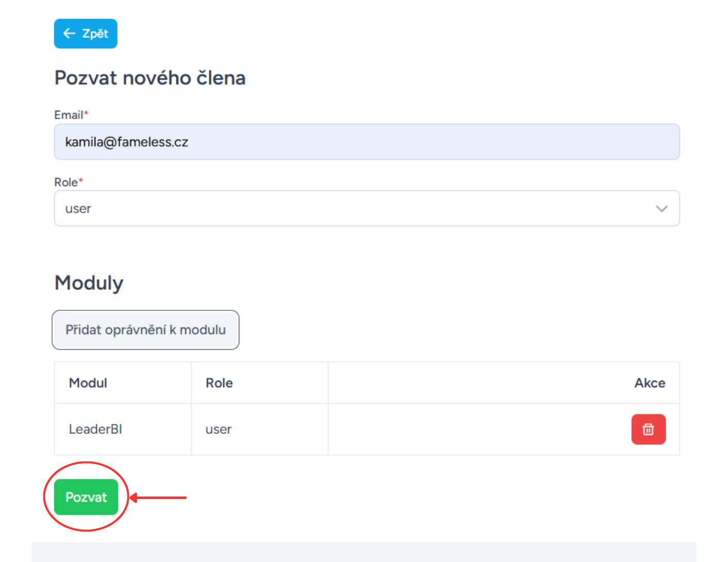728x562 pixels.
Task: Click the Přidat oprávnění k modulu button
Action: pyautogui.click(x=145, y=330)
